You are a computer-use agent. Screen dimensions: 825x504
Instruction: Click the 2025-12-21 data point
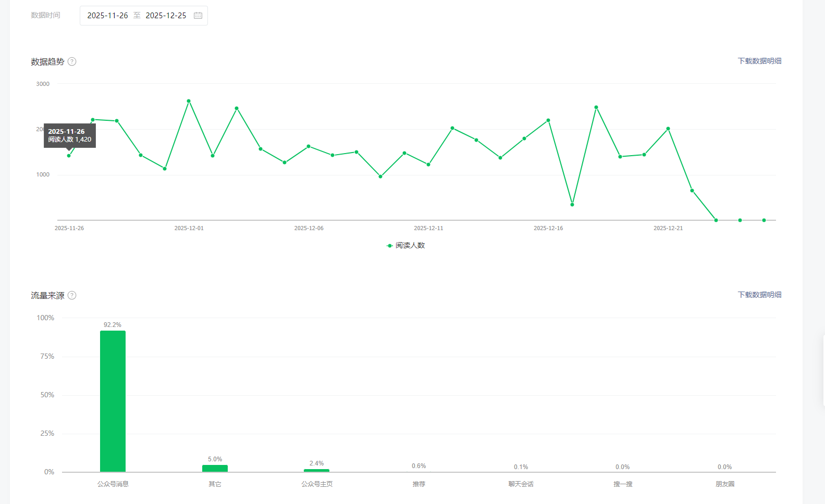[x=668, y=129]
